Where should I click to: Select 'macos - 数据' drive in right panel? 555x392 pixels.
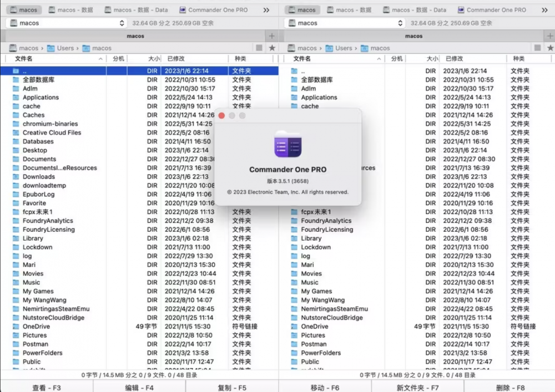point(349,10)
